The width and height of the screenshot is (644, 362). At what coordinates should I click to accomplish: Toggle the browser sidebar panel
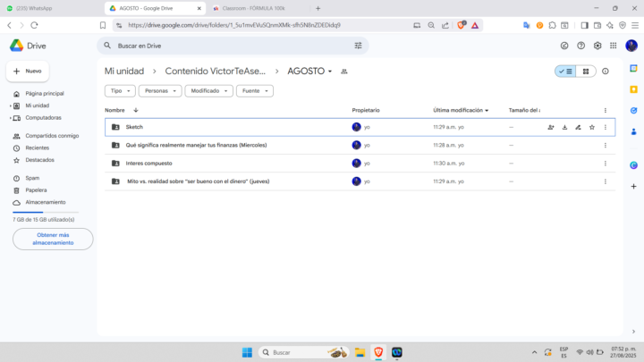(584, 25)
